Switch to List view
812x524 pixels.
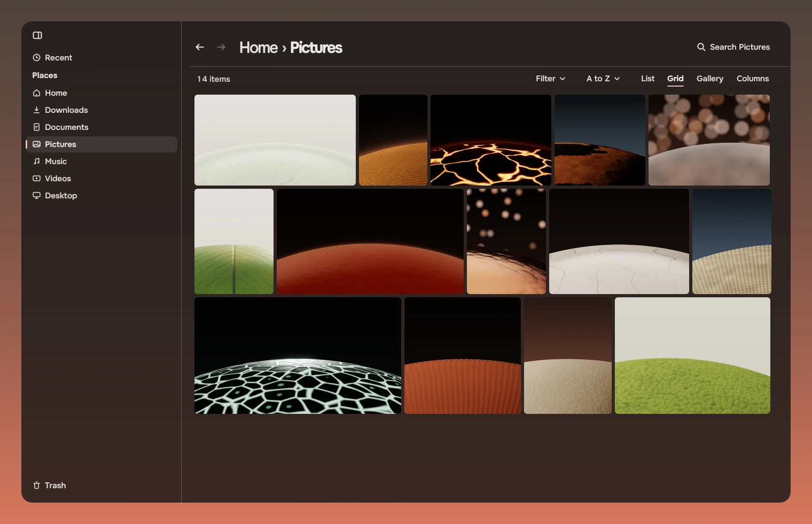tap(647, 78)
